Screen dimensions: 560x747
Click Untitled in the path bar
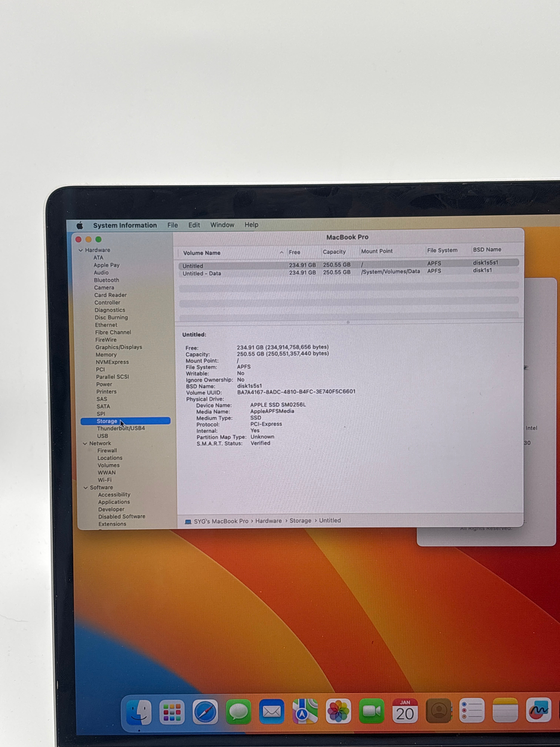(330, 520)
